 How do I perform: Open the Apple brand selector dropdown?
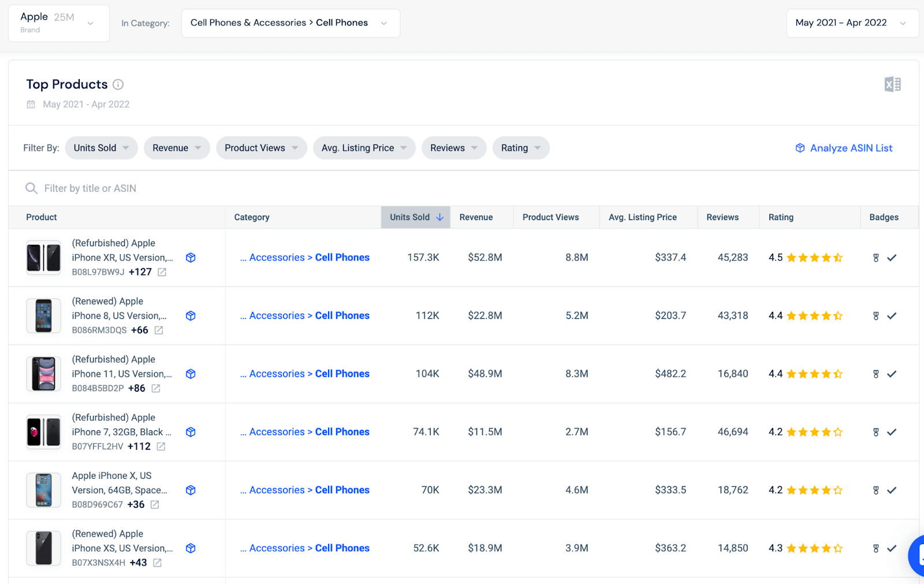(59, 23)
